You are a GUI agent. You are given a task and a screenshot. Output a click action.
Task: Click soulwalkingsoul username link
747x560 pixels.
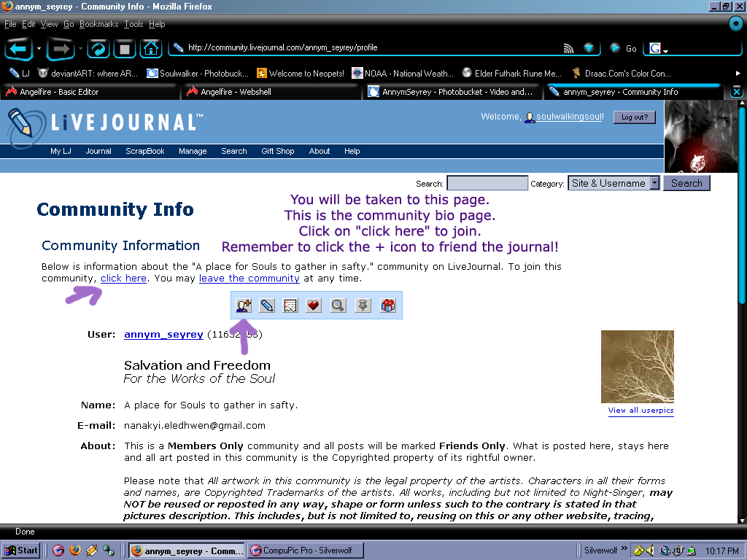[x=570, y=117]
